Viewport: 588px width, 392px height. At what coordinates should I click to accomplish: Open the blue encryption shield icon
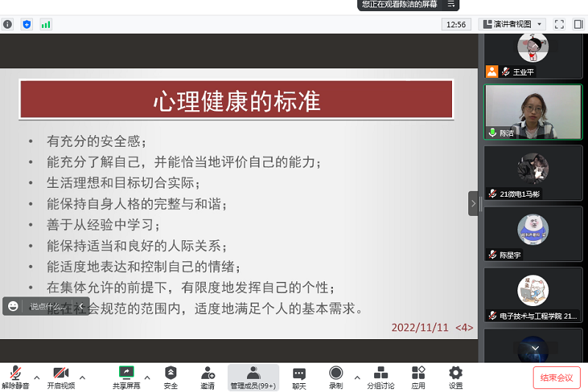pos(27,24)
